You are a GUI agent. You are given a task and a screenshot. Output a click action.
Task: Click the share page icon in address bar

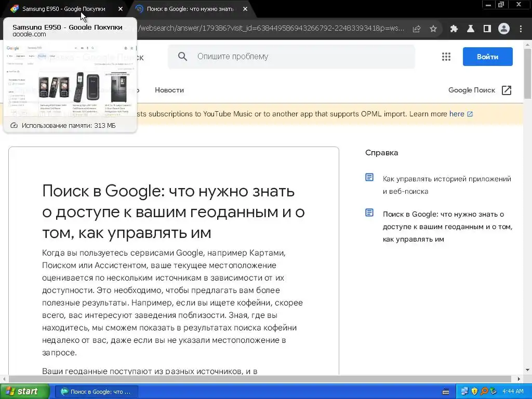tap(417, 29)
